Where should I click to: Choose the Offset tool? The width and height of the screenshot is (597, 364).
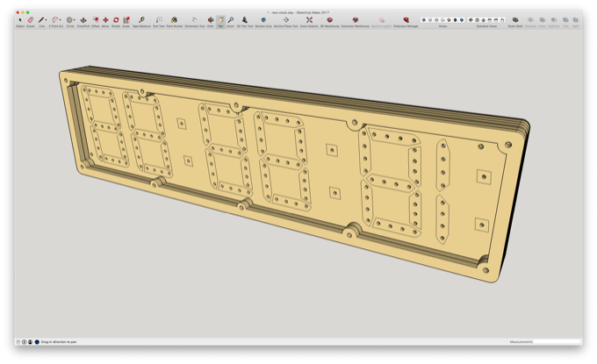coord(96,20)
